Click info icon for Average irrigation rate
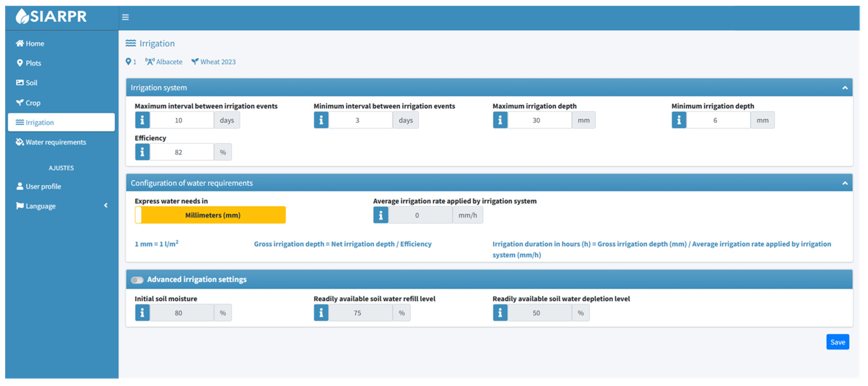The width and height of the screenshot is (868, 386). pos(380,215)
